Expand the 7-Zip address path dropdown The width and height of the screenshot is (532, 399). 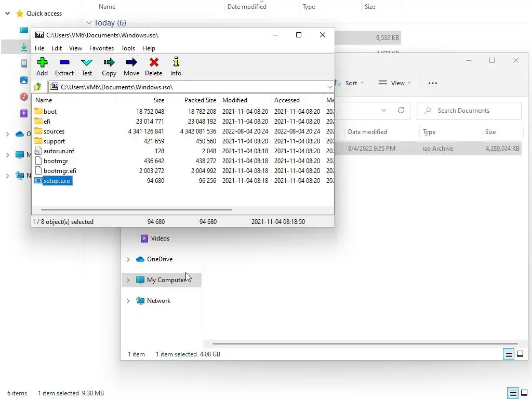coord(329,87)
